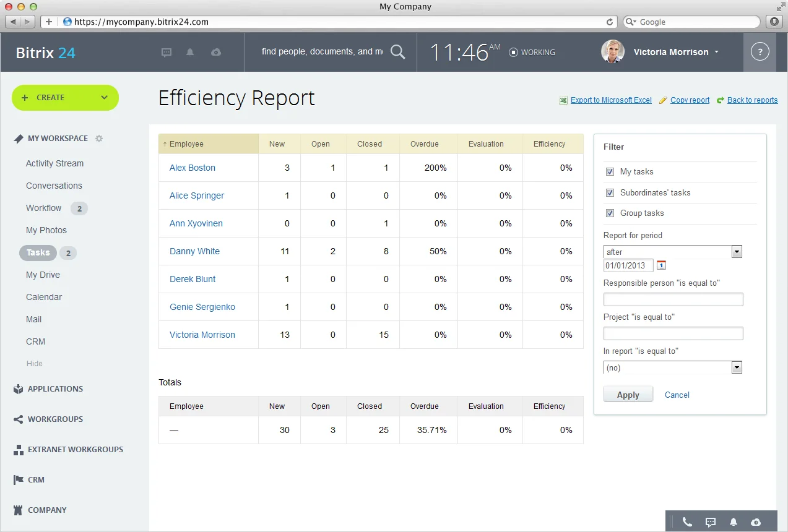The width and height of the screenshot is (788, 532).
Task: Open chat messages icon in bottom bar
Action: tap(711, 522)
